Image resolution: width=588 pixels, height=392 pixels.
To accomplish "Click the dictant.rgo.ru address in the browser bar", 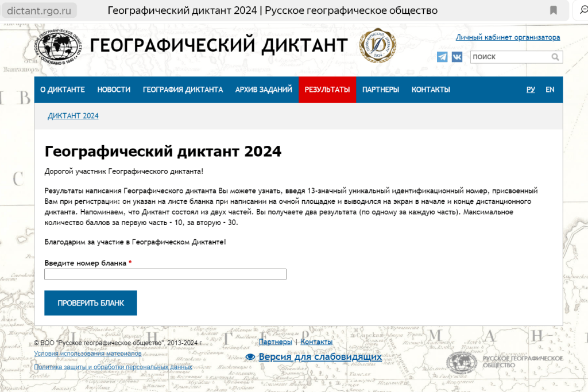I will pos(39,10).
